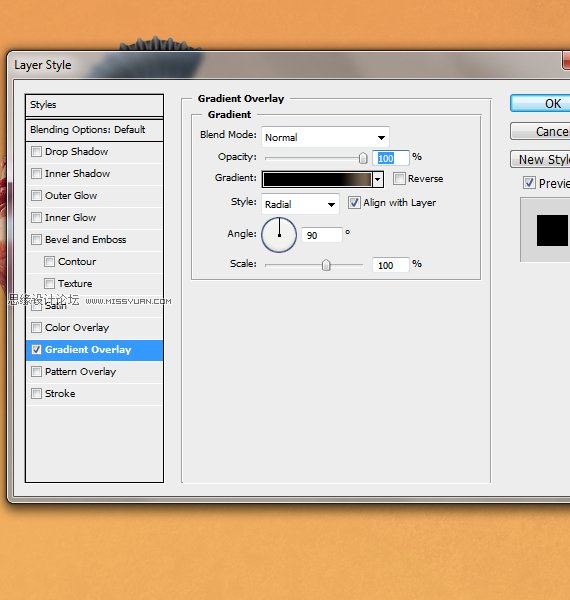Image resolution: width=570 pixels, height=600 pixels.
Task: Click the Opacity slider handle
Action: point(363,158)
